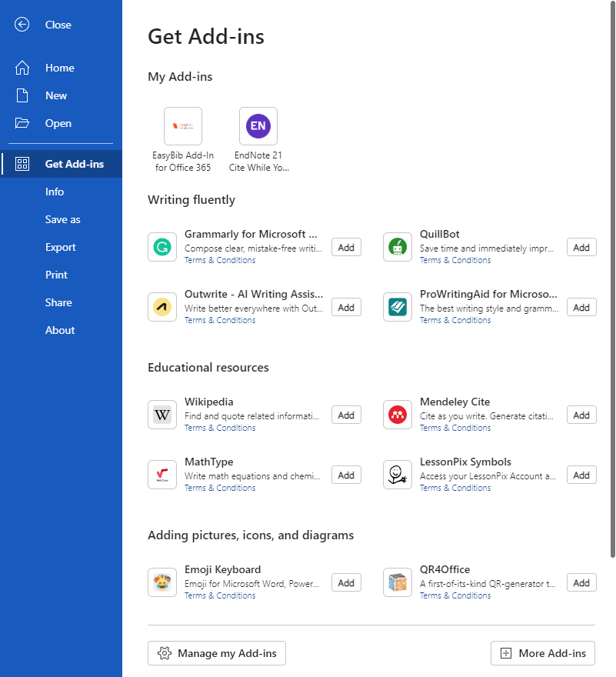Open the Print menu item

pos(61,275)
